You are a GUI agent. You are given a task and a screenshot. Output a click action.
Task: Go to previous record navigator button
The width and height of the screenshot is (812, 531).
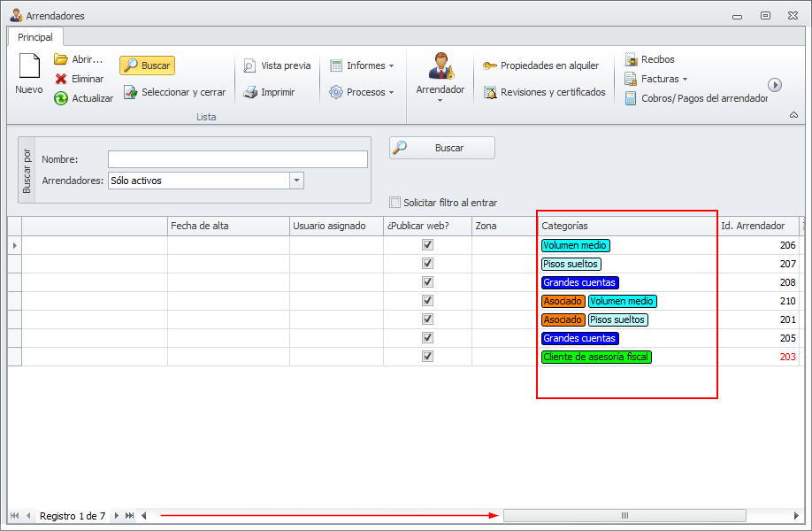[x=28, y=515]
